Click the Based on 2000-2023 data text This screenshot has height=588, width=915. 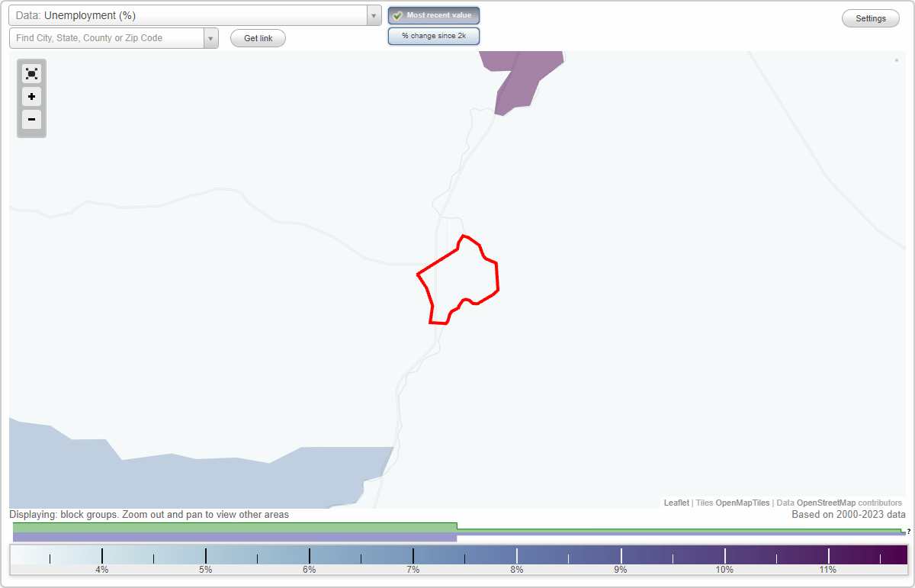(849, 515)
